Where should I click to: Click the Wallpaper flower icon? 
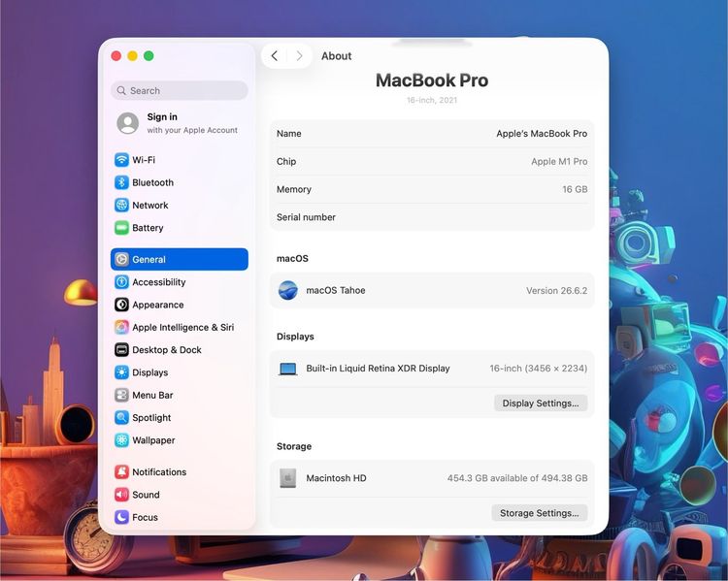tap(121, 440)
